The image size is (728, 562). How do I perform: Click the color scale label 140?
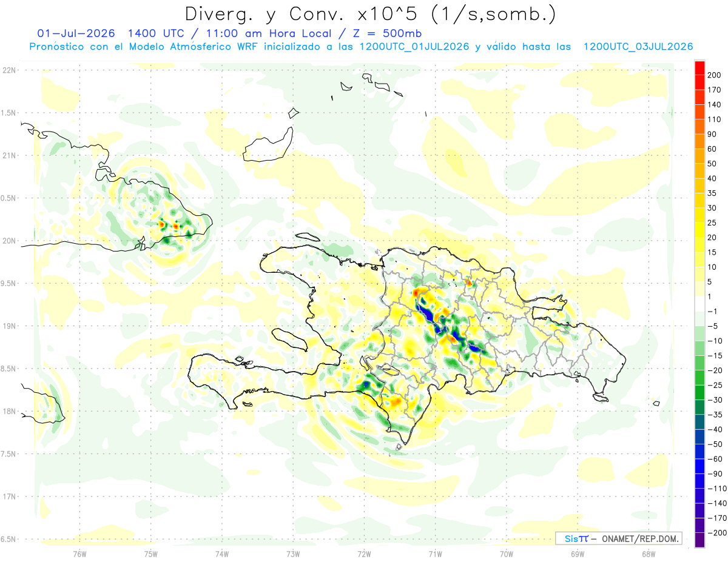715,104
